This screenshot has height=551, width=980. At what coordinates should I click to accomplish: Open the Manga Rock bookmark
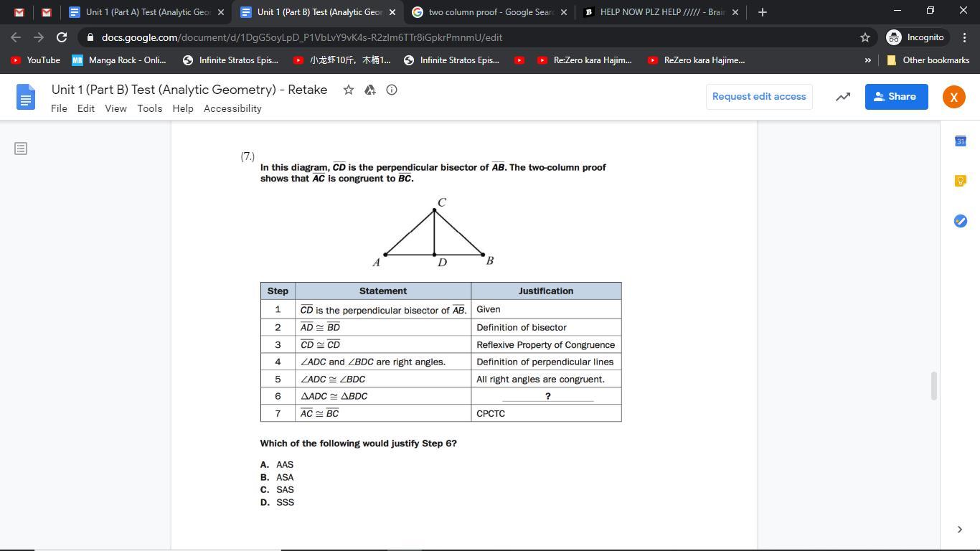click(119, 60)
